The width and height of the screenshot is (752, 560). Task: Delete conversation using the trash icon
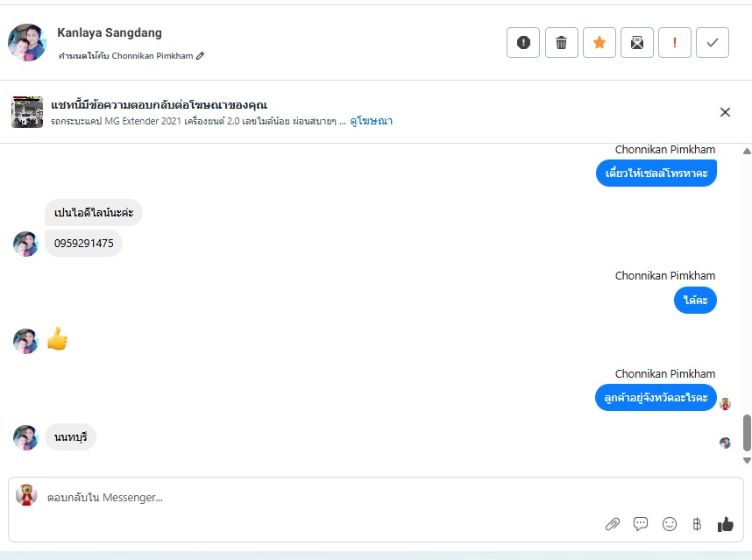[x=562, y=42]
